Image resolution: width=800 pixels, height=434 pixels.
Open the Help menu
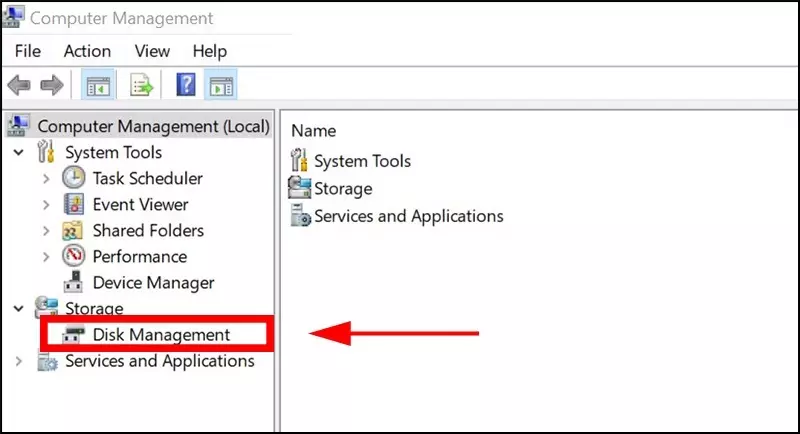[210, 51]
